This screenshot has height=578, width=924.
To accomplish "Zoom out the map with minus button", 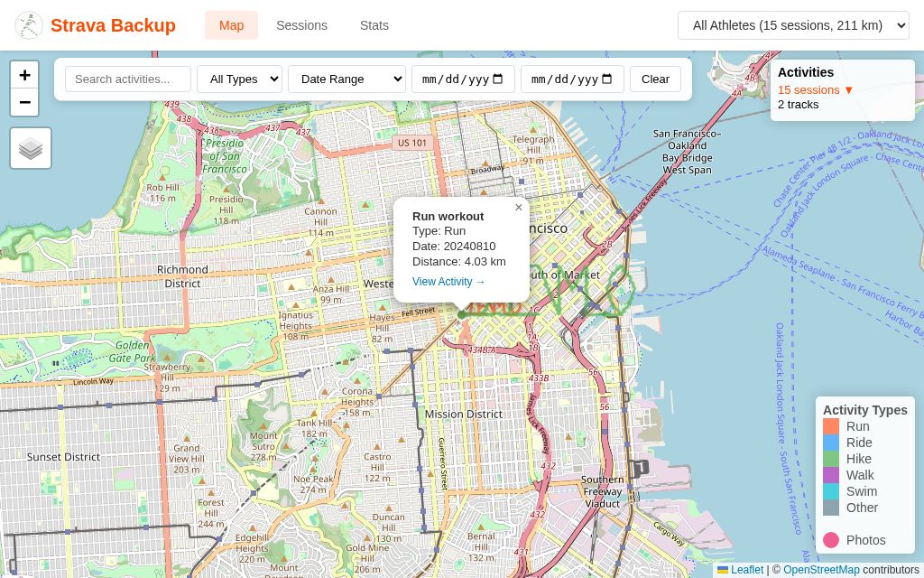I will click(x=24, y=102).
